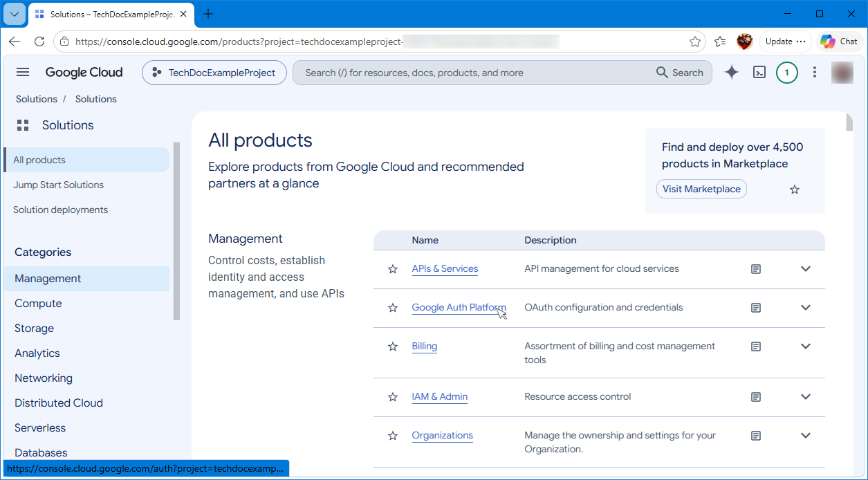Star the Marketplace card
Screen dimensions: 868x480
click(x=795, y=190)
